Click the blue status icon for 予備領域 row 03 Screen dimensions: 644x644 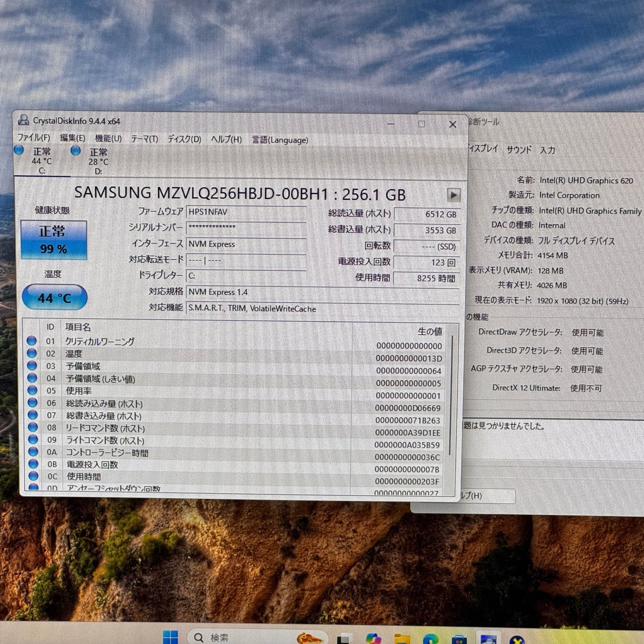[32, 365]
